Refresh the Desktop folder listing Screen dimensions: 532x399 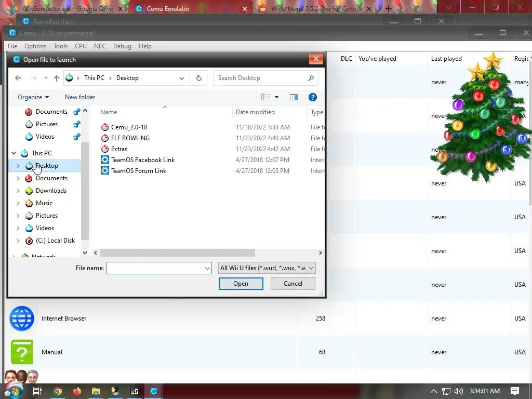tap(199, 78)
